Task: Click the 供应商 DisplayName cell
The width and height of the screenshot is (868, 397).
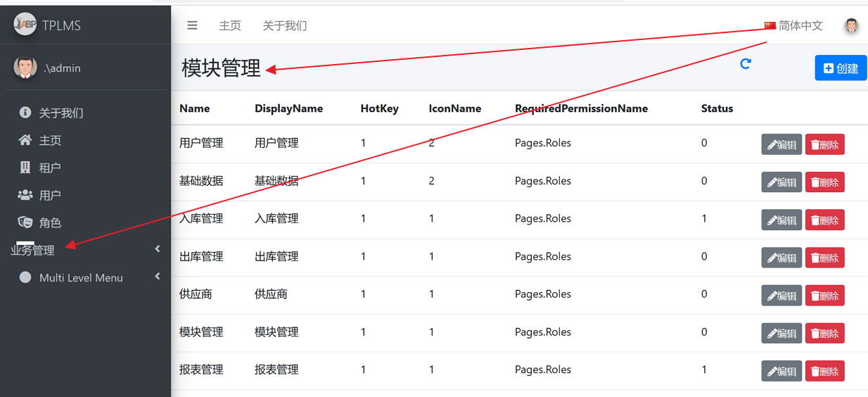Action: tap(271, 294)
